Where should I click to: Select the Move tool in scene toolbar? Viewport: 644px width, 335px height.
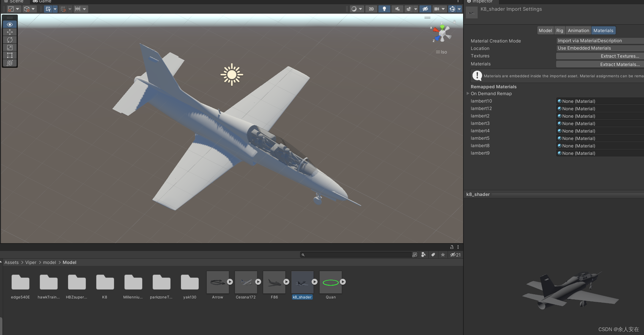point(10,32)
